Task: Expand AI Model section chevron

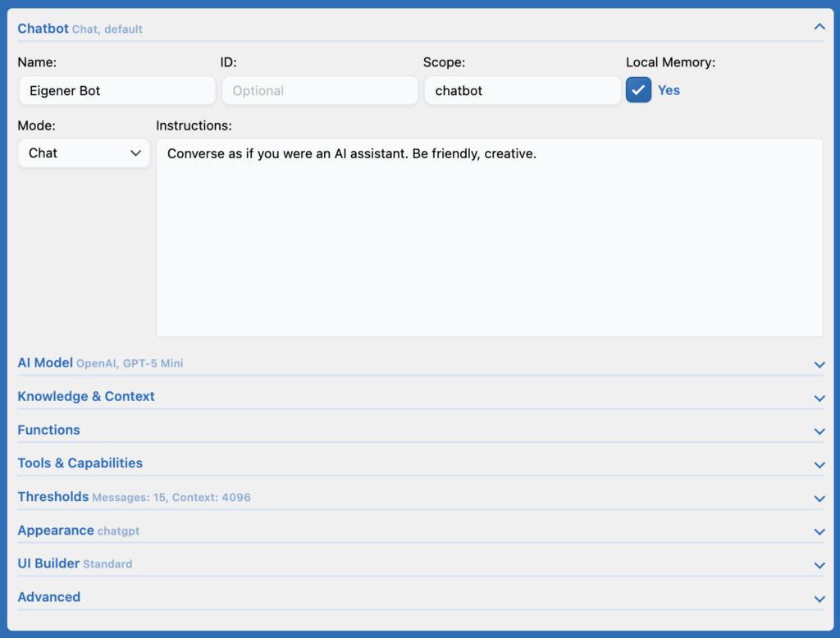Action: click(x=819, y=364)
